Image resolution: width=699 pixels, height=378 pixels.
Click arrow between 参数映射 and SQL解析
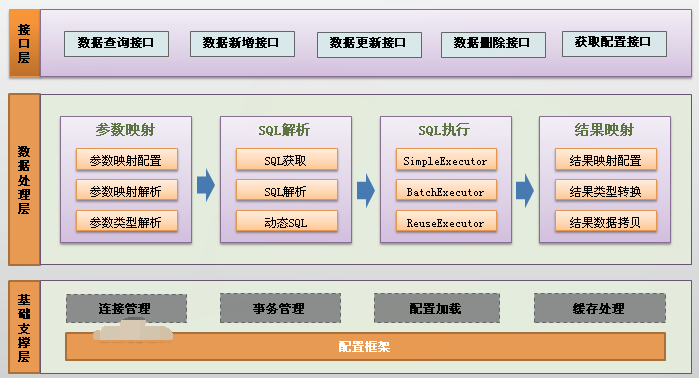coord(206,185)
